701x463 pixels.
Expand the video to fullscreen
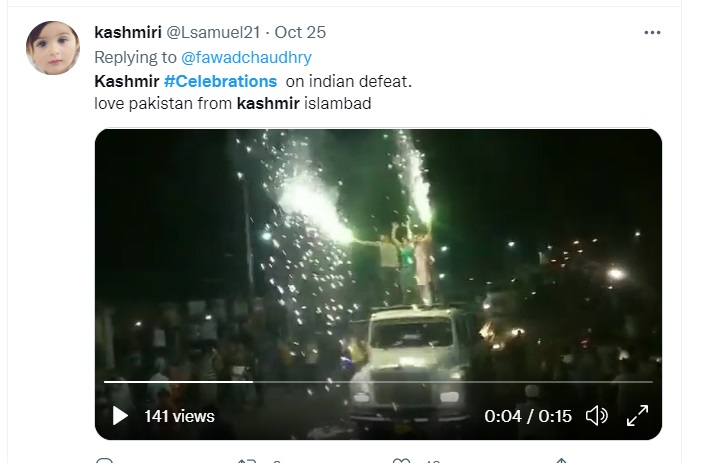click(x=637, y=415)
